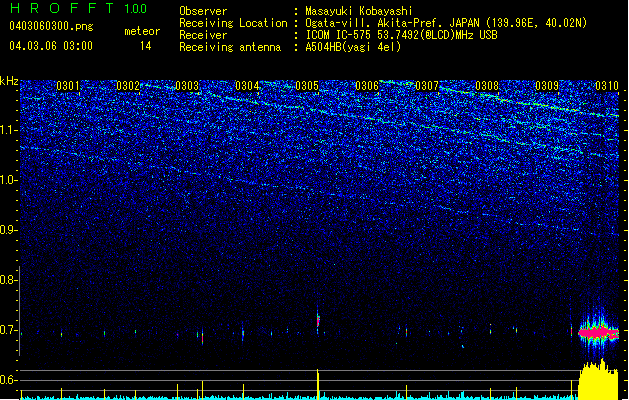Viewport: 629px width, 400px height.
Task: Click the 0301 time marker
Action: [67, 86]
